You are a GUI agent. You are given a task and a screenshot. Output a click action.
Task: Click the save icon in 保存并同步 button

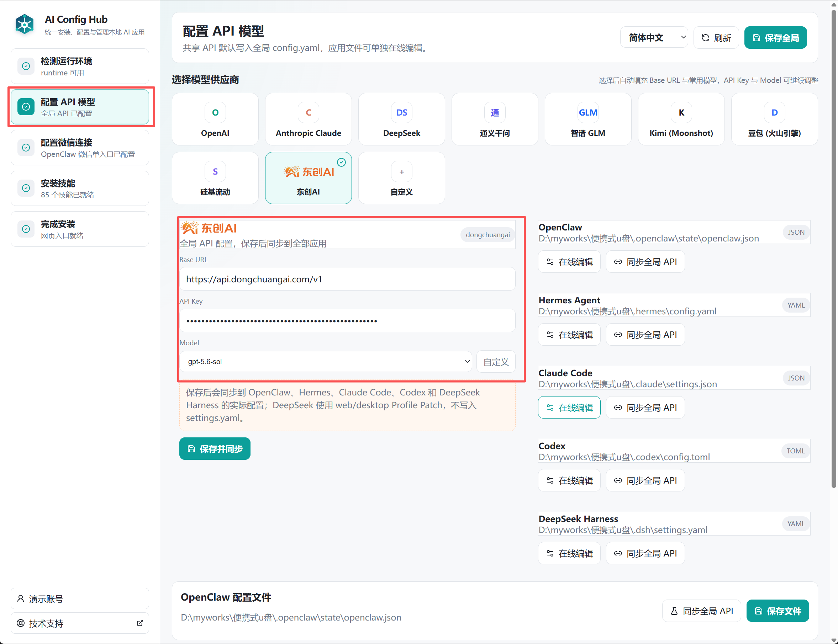pos(191,448)
